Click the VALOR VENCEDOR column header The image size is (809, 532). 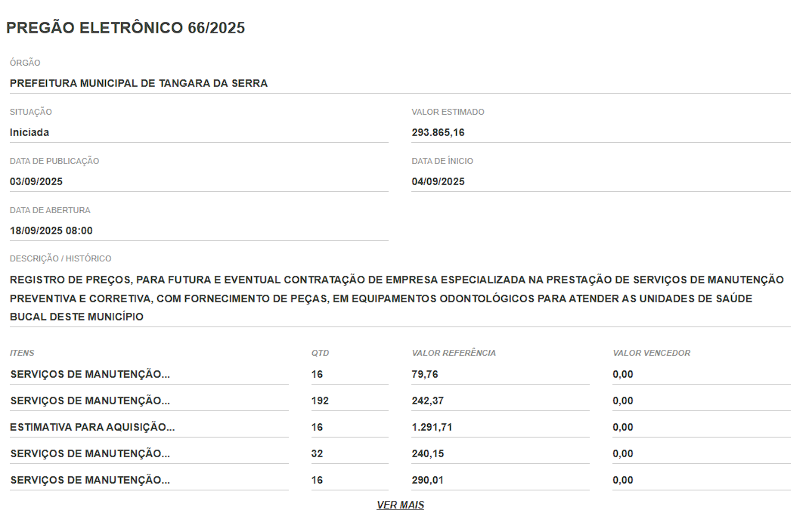point(651,353)
